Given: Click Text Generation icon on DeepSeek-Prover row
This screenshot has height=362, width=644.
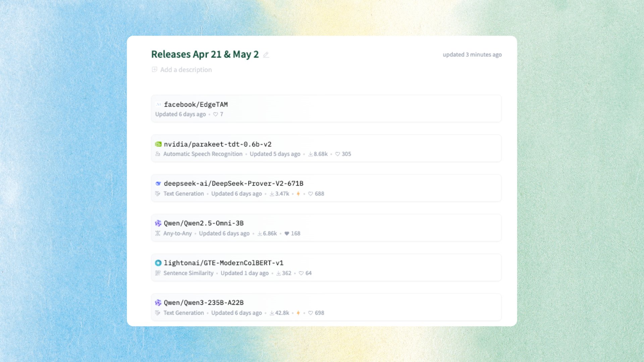Looking at the screenshot, I should (x=158, y=194).
